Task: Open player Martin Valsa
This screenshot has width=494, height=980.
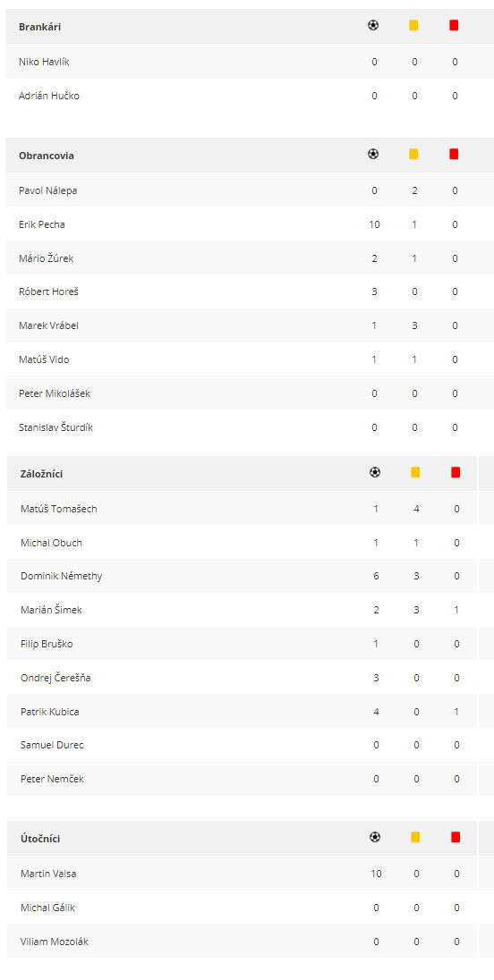Action: [49, 874]
